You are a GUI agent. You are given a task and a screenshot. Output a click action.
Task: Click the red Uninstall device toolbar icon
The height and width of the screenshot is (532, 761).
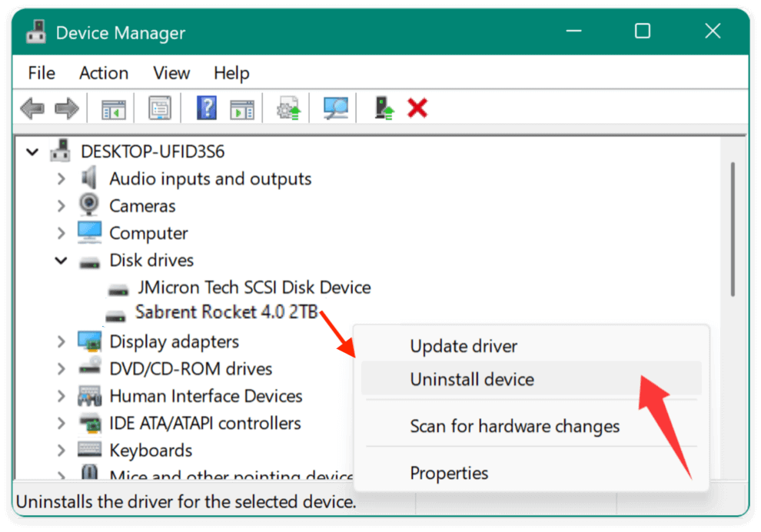(416, 108)
